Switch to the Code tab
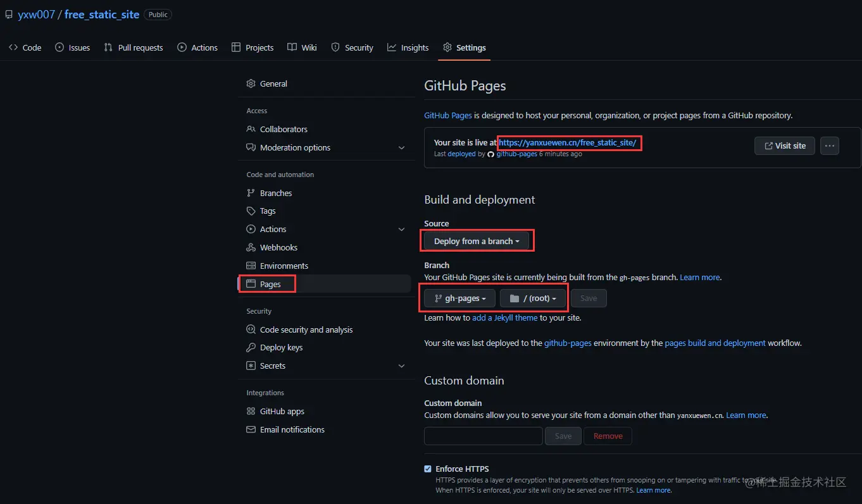 tap(25, 47)
